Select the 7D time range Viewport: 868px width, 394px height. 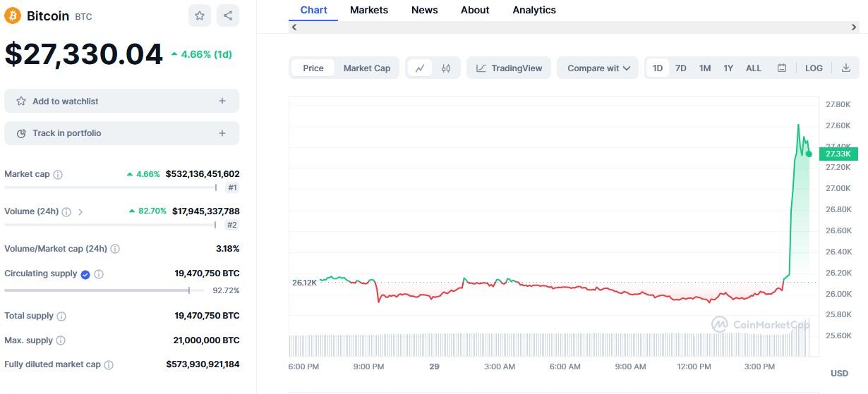(x=681, y=68)
